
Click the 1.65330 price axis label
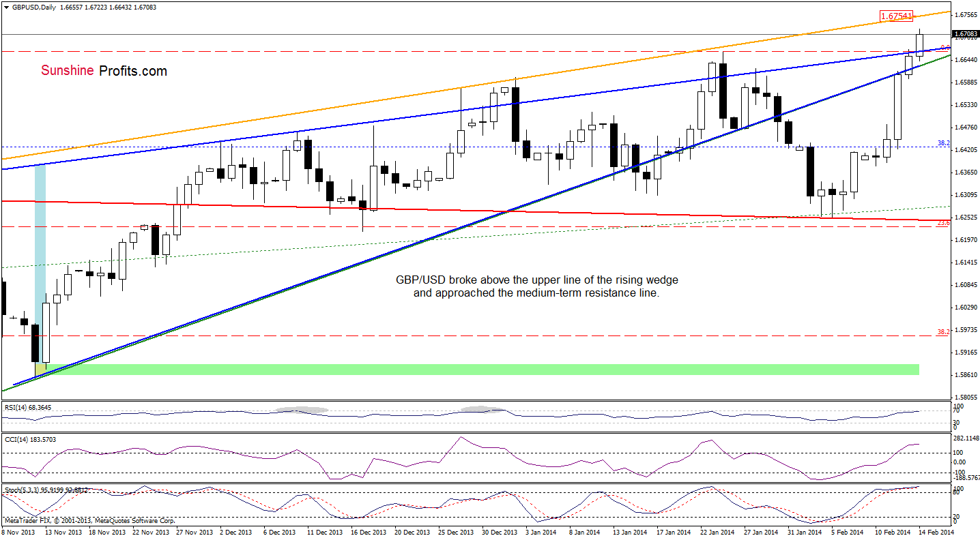coord(966,105)
